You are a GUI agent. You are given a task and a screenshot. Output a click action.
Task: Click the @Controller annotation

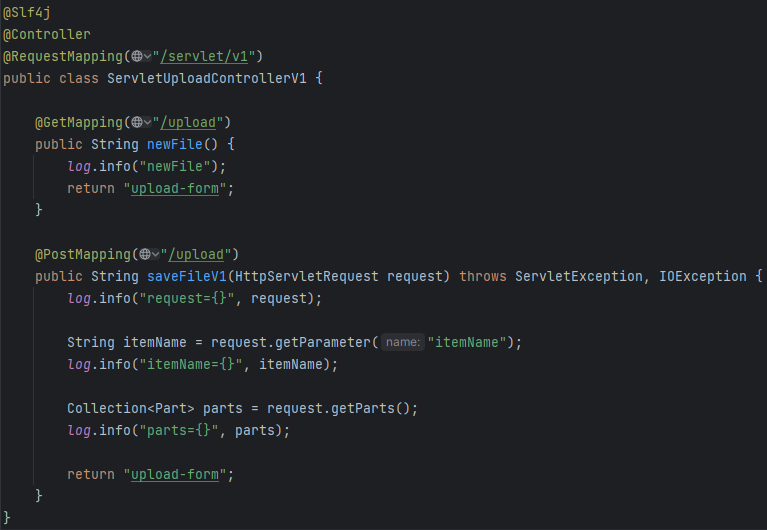46,34
